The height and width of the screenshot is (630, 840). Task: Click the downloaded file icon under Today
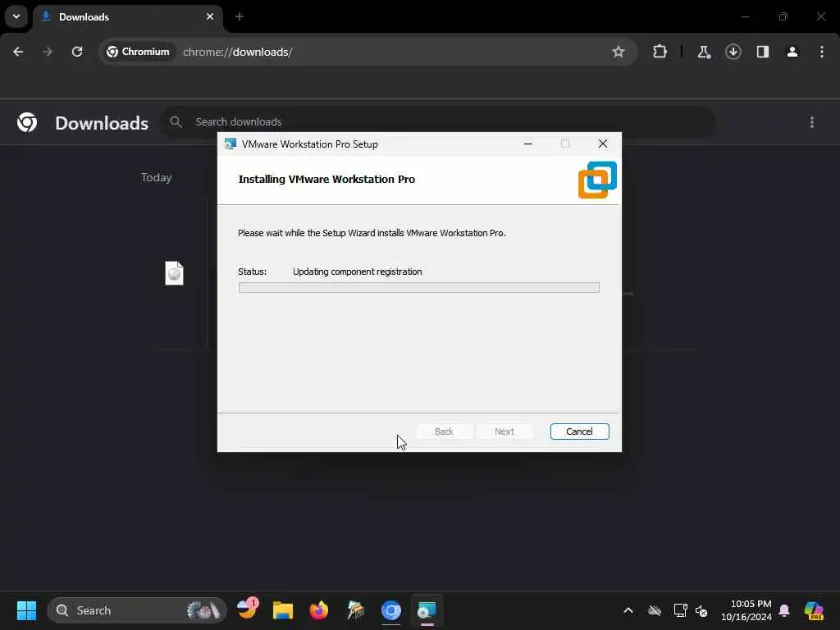[x=174, y=273]
